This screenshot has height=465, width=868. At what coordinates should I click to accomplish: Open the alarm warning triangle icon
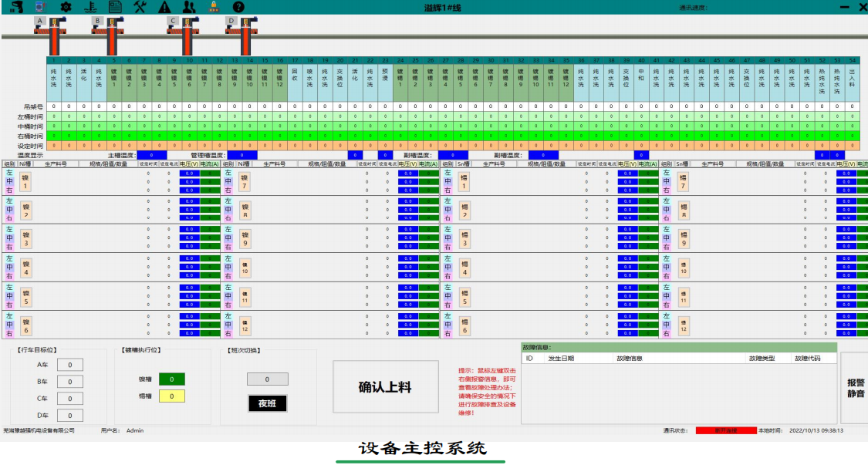tap(165, 7)
